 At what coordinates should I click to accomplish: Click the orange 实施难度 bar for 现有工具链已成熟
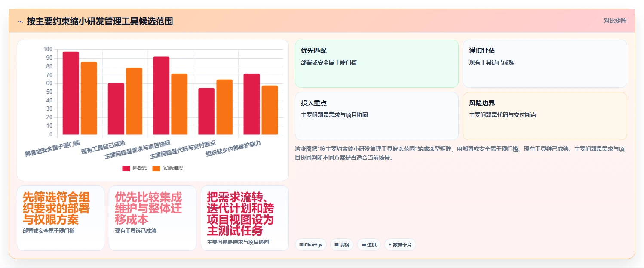[x=134, y=101]
